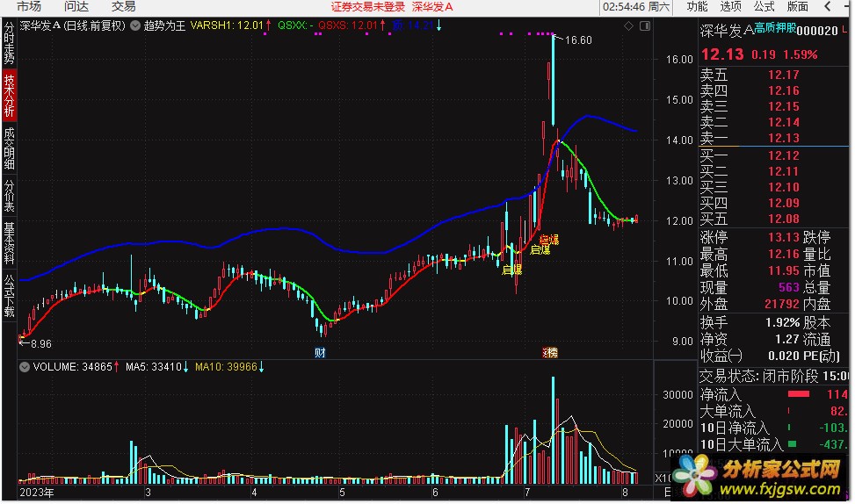This screenshot has width=855, height=504.
Task: Open the 公式 menu
Action: tap(764, 6)
